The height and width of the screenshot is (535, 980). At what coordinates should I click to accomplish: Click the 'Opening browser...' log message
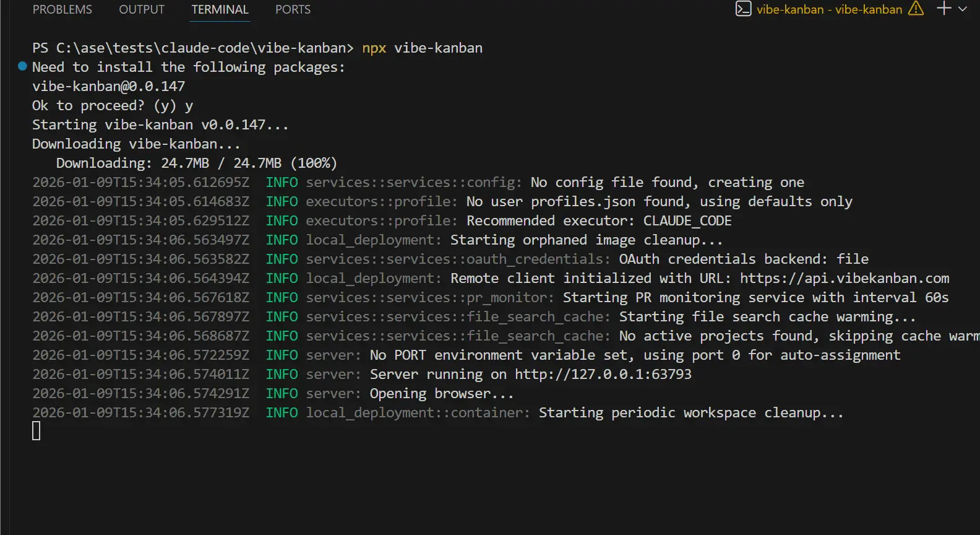[441, 394]
